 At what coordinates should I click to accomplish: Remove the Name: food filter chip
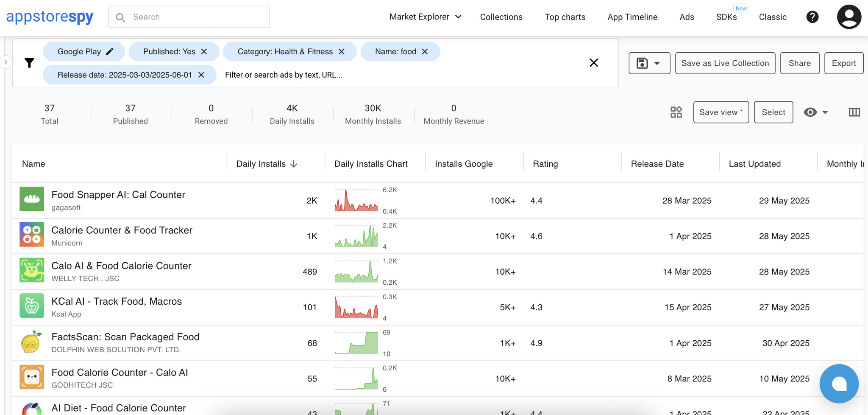pyautogui.click(x=425, y=52)
